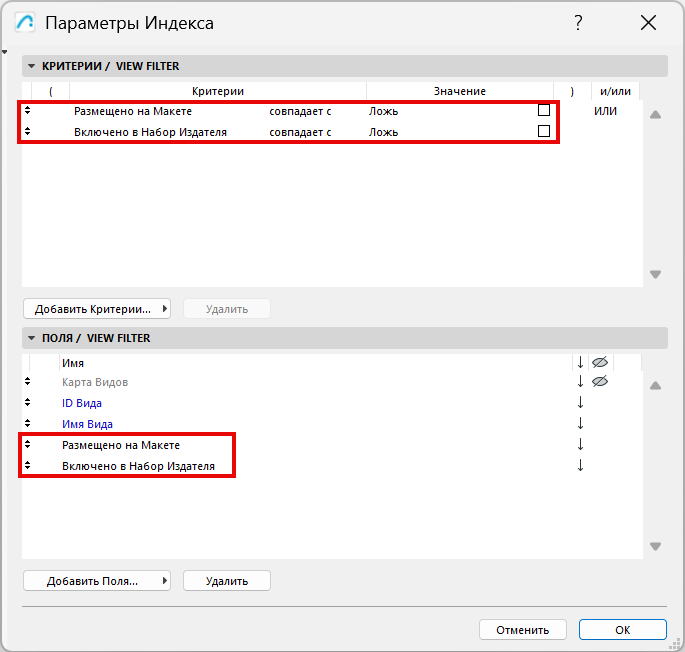Click the и/или column header
The height and width of the screenshot is (652, 685).
point(615,91)
